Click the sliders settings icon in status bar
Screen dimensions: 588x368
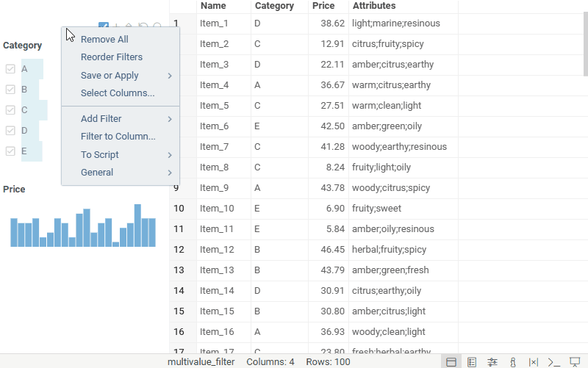coord(492,362)
